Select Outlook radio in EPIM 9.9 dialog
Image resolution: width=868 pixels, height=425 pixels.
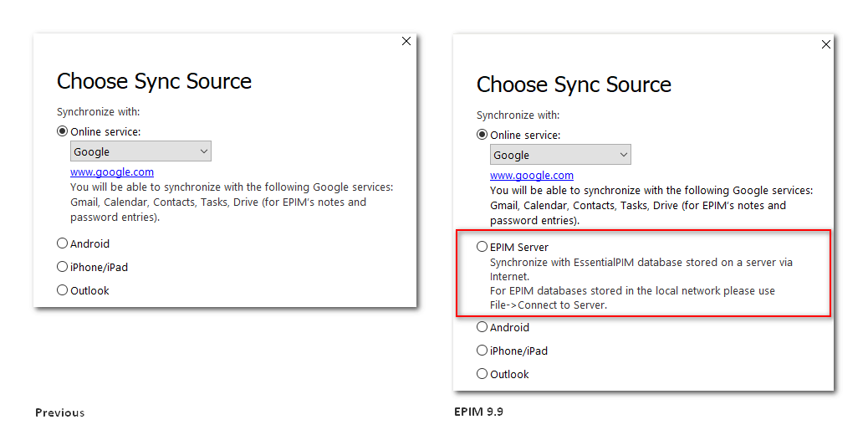coord(483,374)
